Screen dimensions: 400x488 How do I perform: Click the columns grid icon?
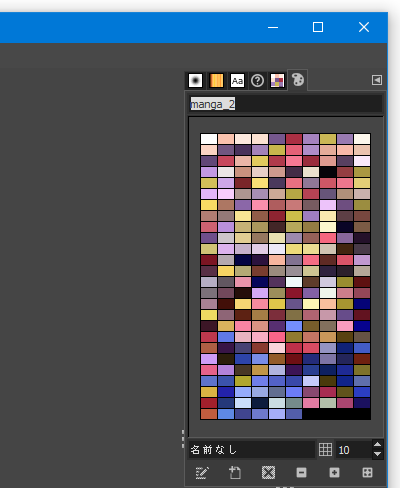[x=325, y=450]
